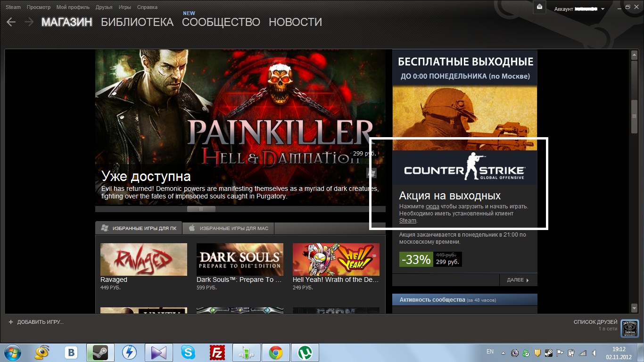The width and height of the screenshot is (644, 362).
Task: Open the Мой профиль menu
Action: (x=73, y=7)
